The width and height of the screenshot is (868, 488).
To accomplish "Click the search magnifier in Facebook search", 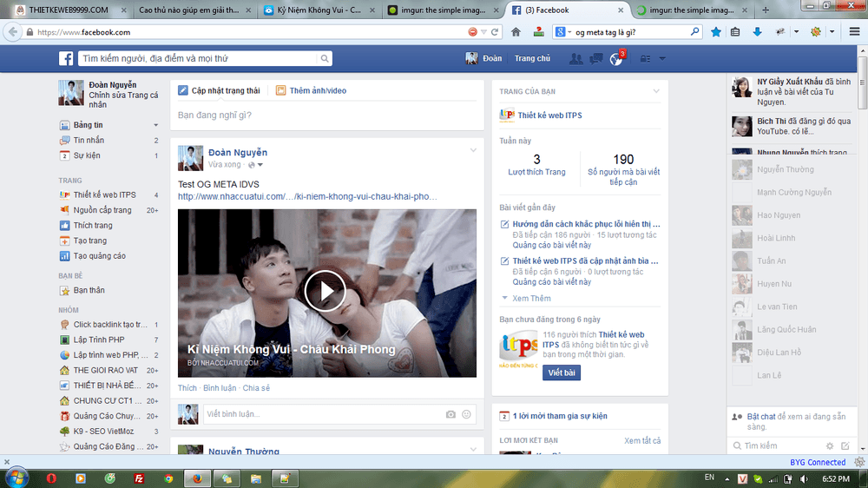I will point(325,58).
